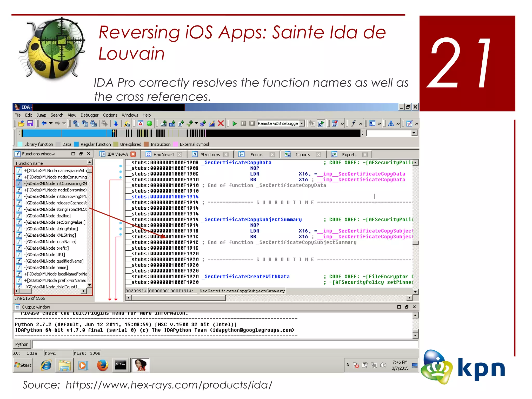Click the convert to string 'A' icon
532x399 pixels.
pyautogui.click(x=181, y=124)
